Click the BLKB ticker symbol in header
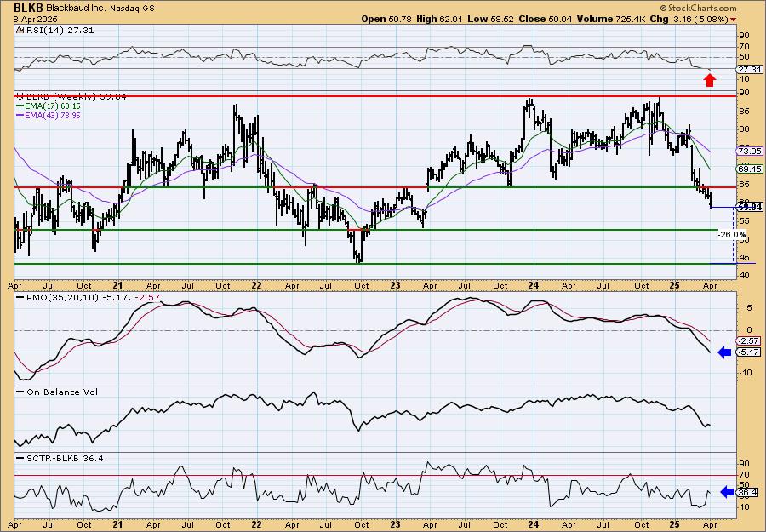Image resolution: width=766 pixels, height=532 pixels. 29,9
